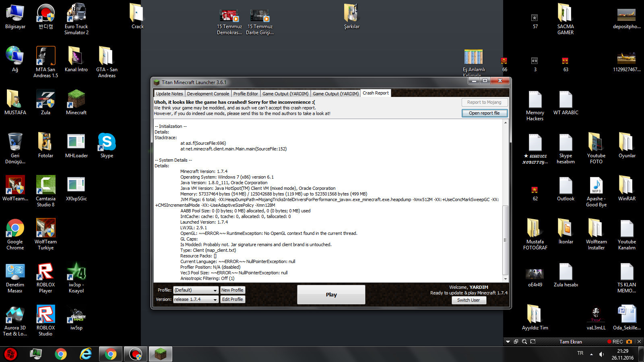Screen dimensions: 644x362
Task: Open Euro Truck Simulator 2 shortcut
Action: [x=76, y=19]
